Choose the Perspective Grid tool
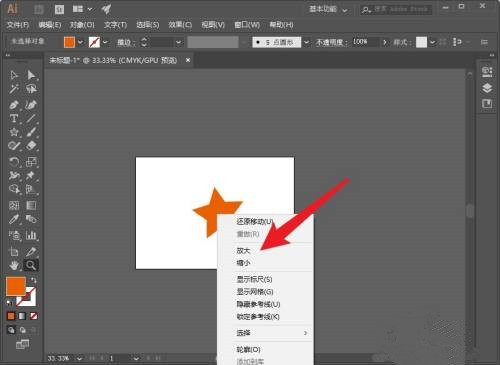 [31, 189]
